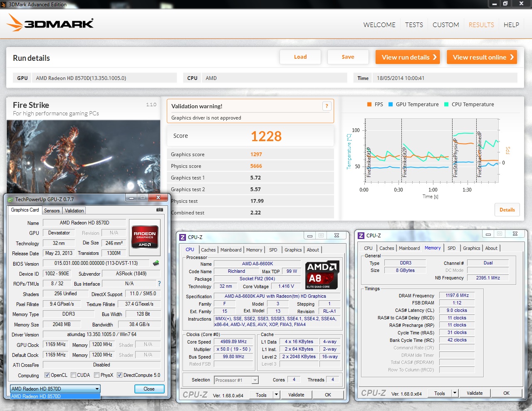Click the Save button
Viewport: 532px width, 411px height.
tap(348, 57)
